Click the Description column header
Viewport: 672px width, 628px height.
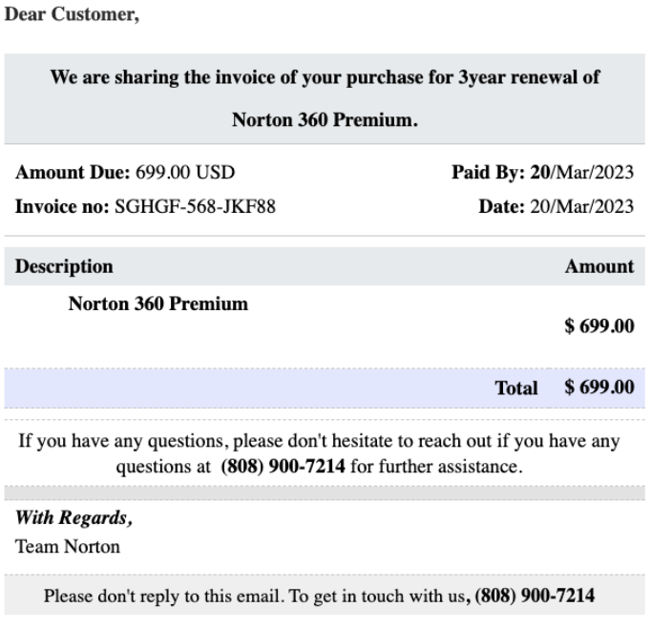65,266
